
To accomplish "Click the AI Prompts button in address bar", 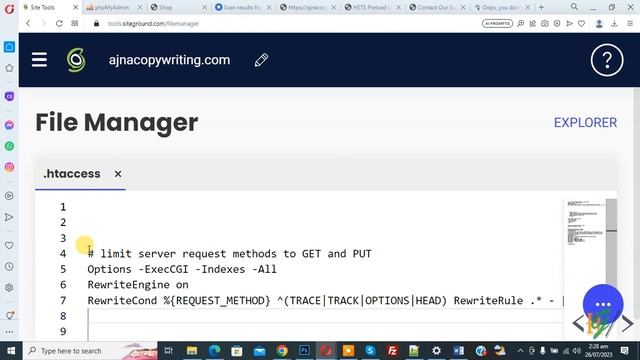I will point(497,24).
